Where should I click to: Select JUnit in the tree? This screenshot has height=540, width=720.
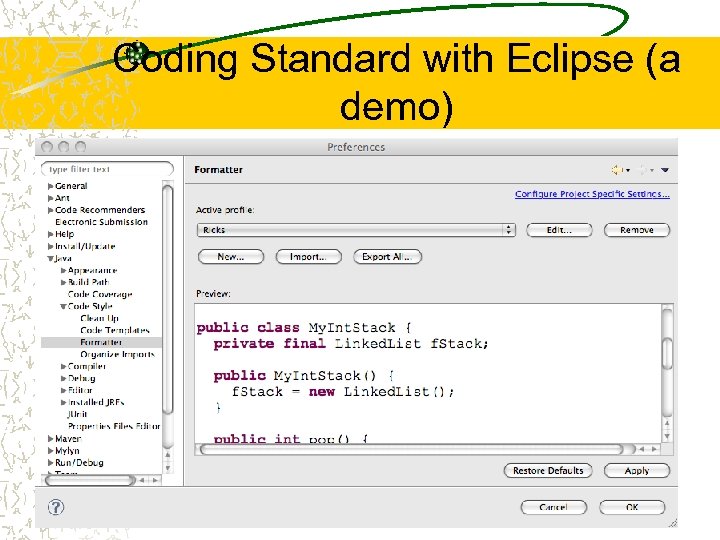point(77,414)
